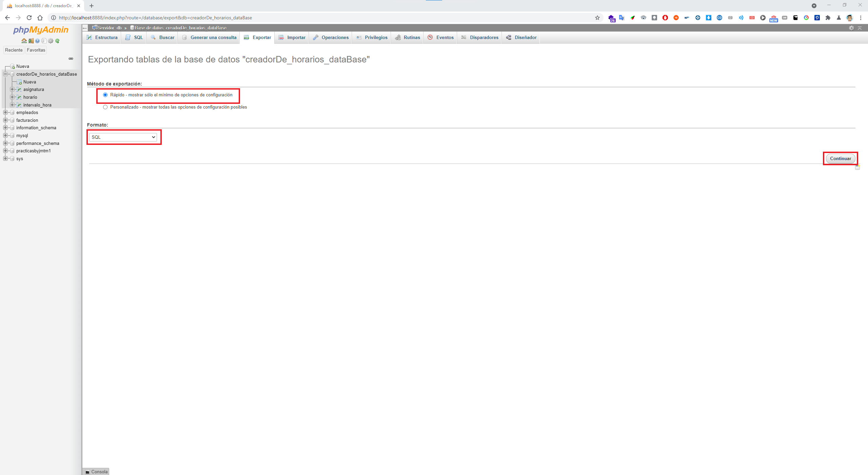This screenshot has height=475, width=868.
Task: Open the Formato SQL dropdown
Action: click(123, 137)
